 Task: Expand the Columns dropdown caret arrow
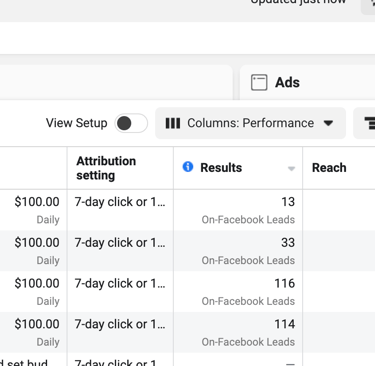(328, 123)
